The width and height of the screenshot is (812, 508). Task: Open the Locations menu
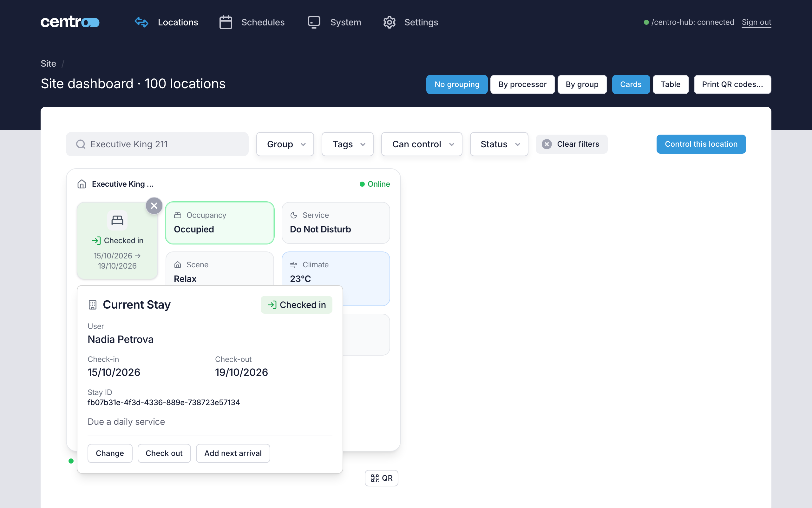click(178, 22)
